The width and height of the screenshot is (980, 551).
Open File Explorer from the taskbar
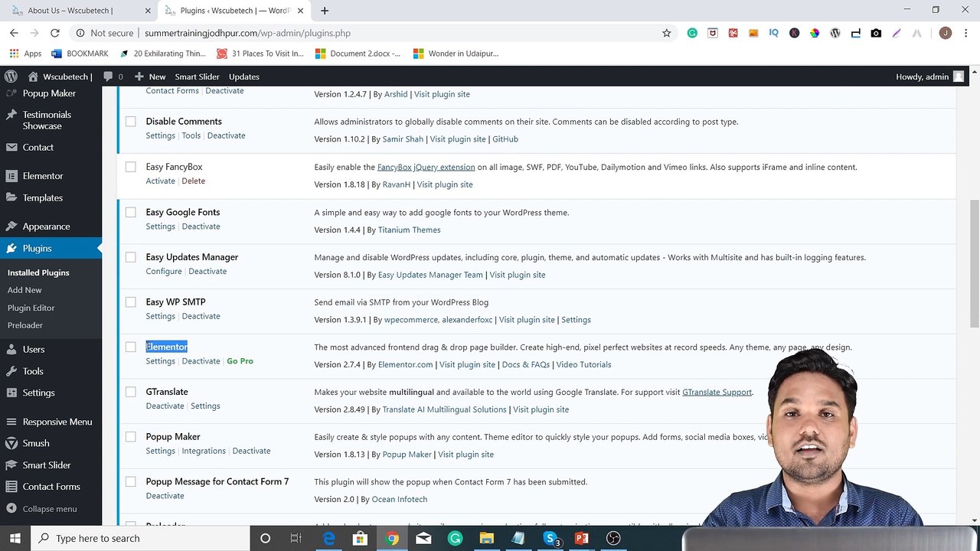(x=486, y=539)
